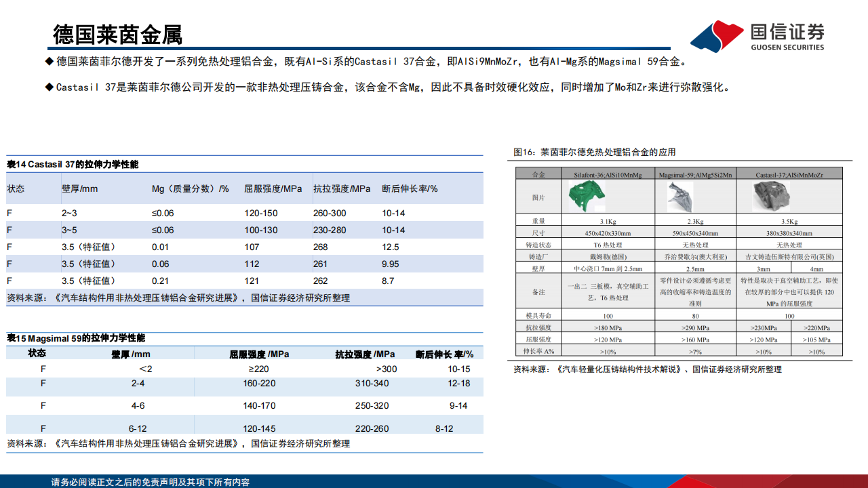
Task: Click the weight cell 3.5Kg
Action: [789, 221]
